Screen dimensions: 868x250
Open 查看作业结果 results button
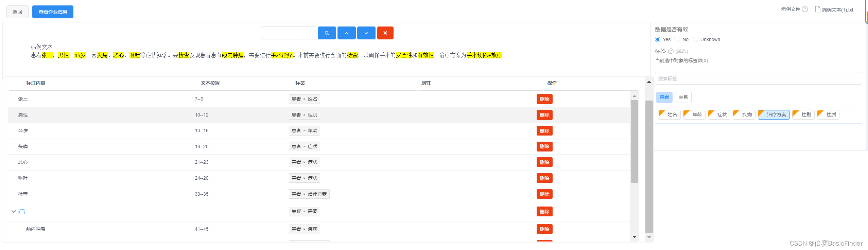(x=53, y=12)
